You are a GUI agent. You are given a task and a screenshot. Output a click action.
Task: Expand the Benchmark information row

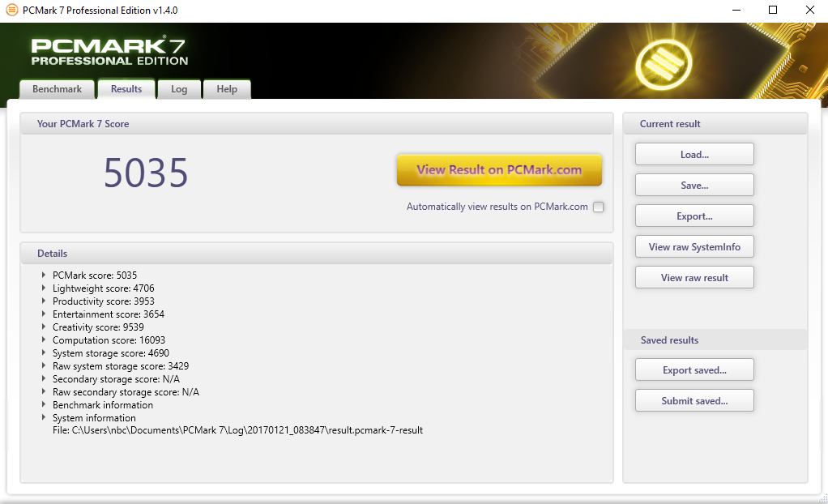click(x=43, y=404)
